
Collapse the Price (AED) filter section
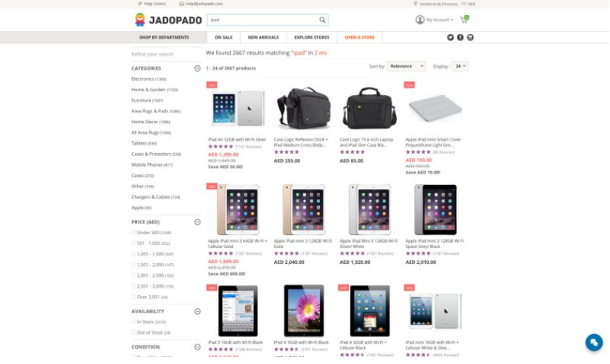tap(197, 222)
